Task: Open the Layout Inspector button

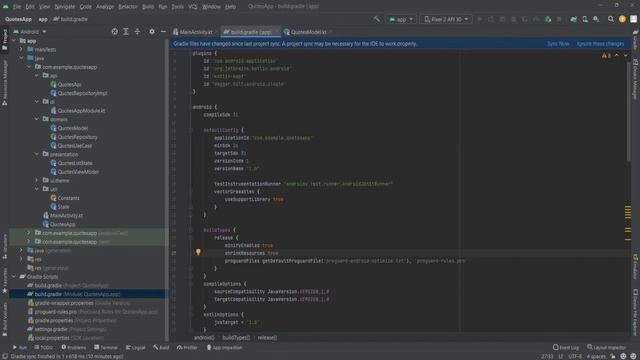Action: click(606, 347)
